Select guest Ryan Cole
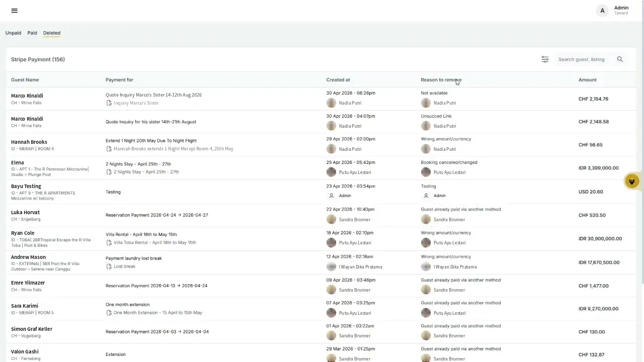 (23, 233)
